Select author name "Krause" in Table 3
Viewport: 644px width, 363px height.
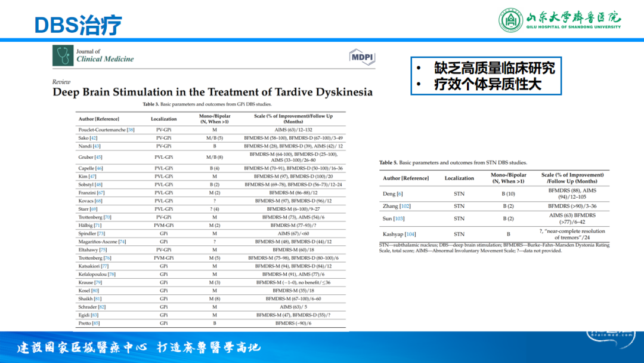click(x=86, y=283)
